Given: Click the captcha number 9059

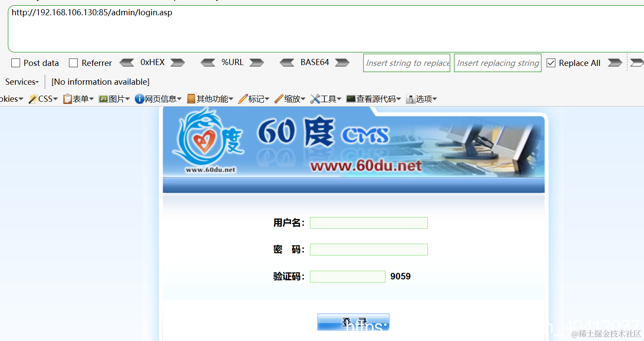Looking at the screenshot, I should pyautogui.click(x=400, y=276).
